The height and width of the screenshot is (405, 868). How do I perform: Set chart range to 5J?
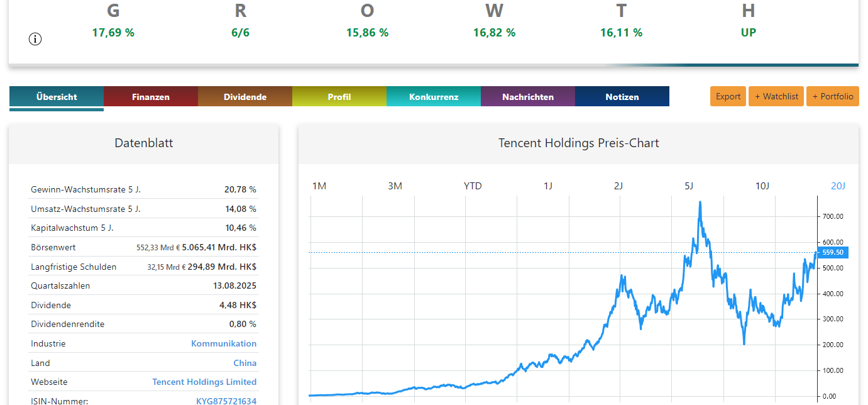(689, 186)
